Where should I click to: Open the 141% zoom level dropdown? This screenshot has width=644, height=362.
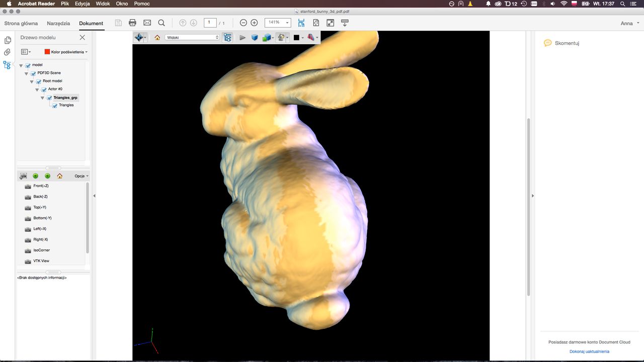278,23
